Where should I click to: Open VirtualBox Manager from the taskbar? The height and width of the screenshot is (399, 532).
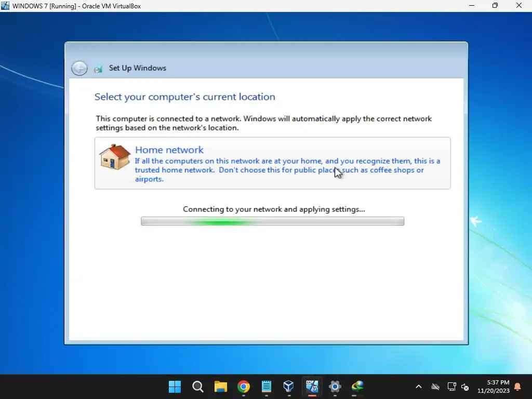click(x=289, y=387)
